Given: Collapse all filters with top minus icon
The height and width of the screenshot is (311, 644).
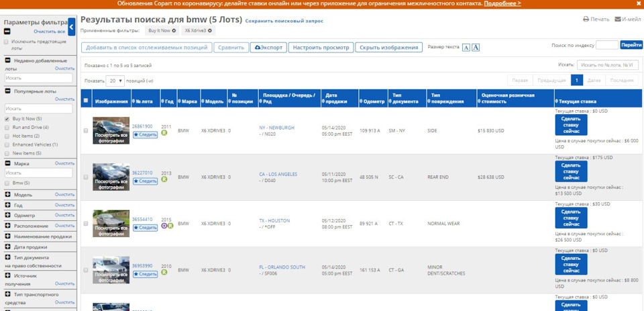Looking at the screenshot, I should pos(7,32).
